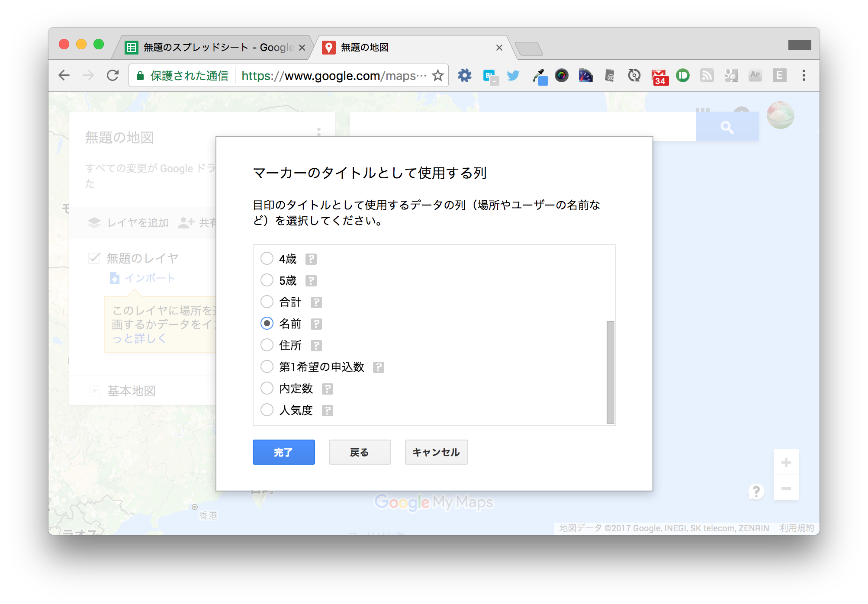This screenshot has width=868, height=604.
Task: Open the RSS feed extension
Action: [x=707, y=76]
